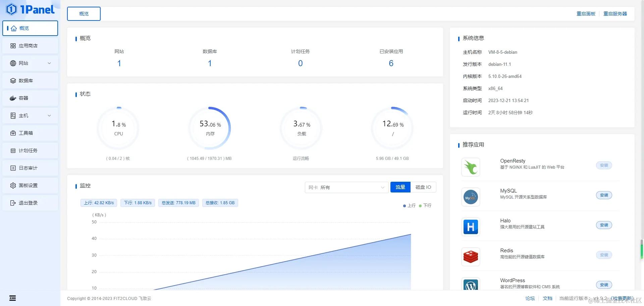The height and width of the screenshot is (306, 644).
Task: Collapse sidebar with the hamburger icon
Action: tap(12, 298)
